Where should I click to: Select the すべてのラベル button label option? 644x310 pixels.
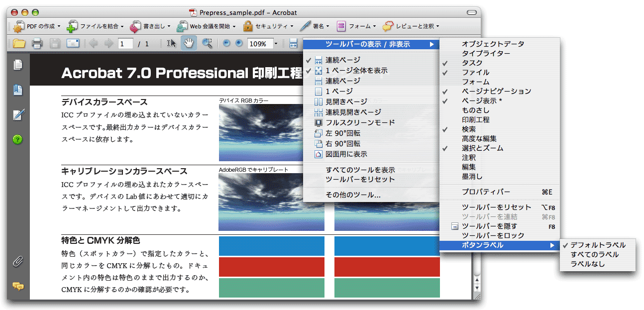[x=598, y=254]
